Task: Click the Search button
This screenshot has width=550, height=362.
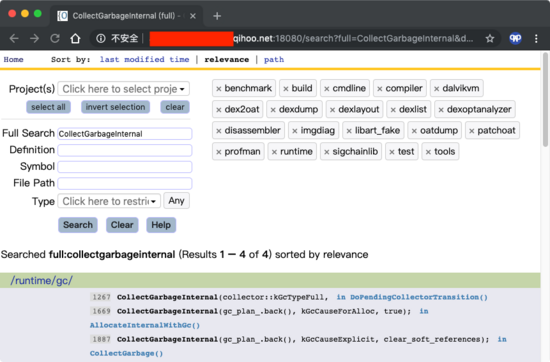Action: tap(78, 225)
